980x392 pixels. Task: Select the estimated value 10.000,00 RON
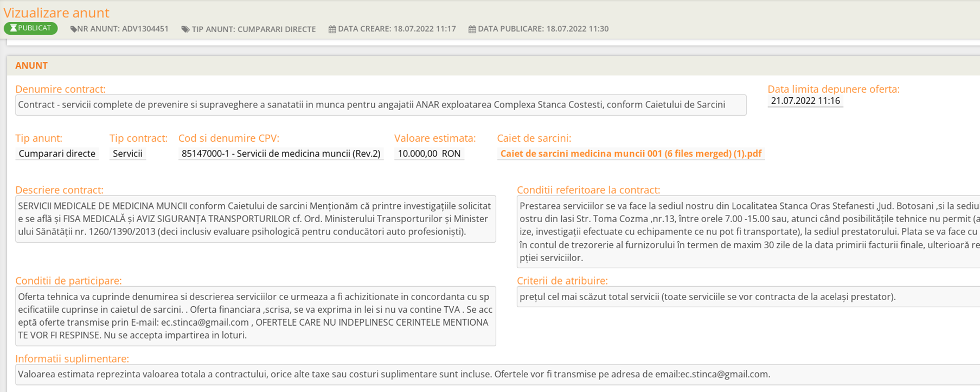pos(429,154)
